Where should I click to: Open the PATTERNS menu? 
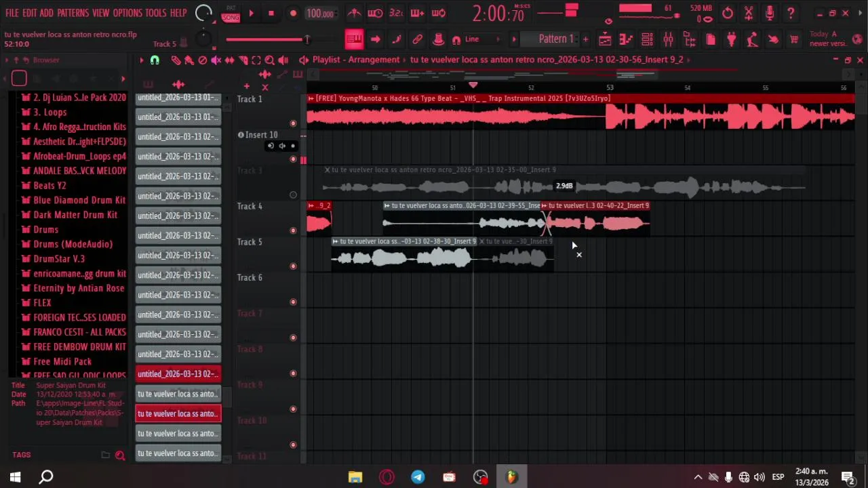click(73, 13)
